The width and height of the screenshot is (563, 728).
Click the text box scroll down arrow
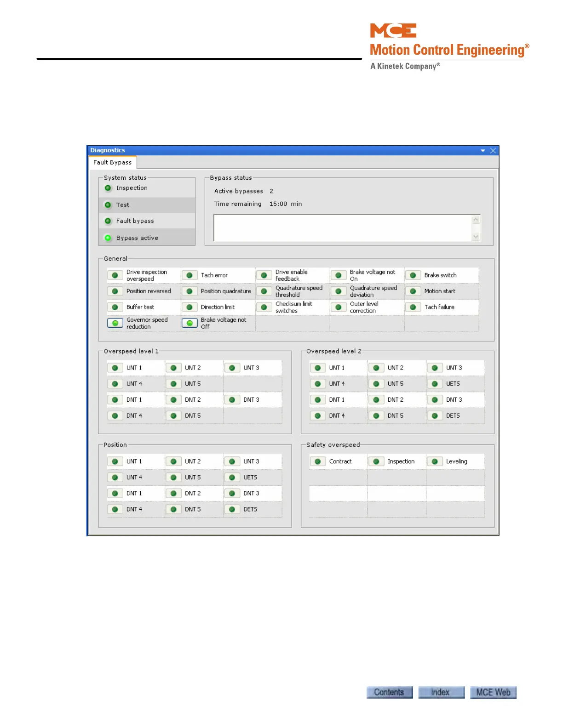click(x=476, y=237)
